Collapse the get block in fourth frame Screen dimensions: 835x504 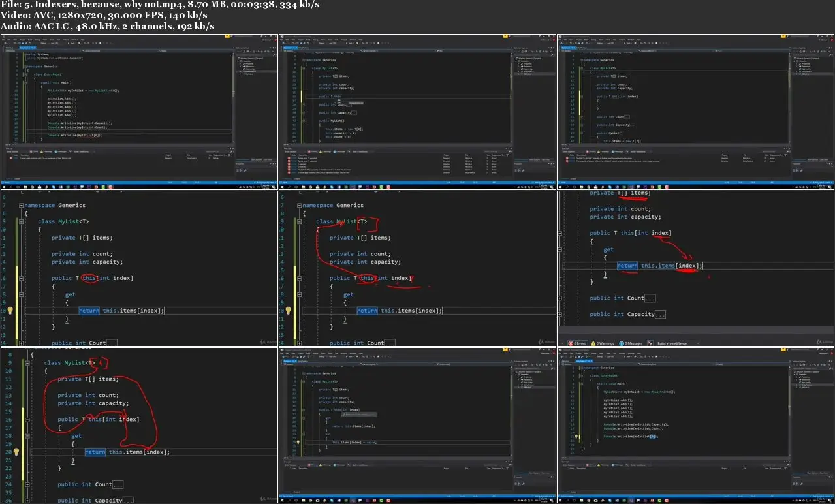pyautogui.click(x=22, y=294)
